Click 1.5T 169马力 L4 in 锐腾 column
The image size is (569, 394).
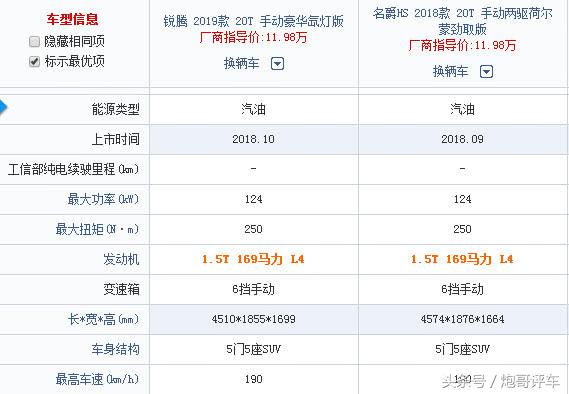pos(253,259)
